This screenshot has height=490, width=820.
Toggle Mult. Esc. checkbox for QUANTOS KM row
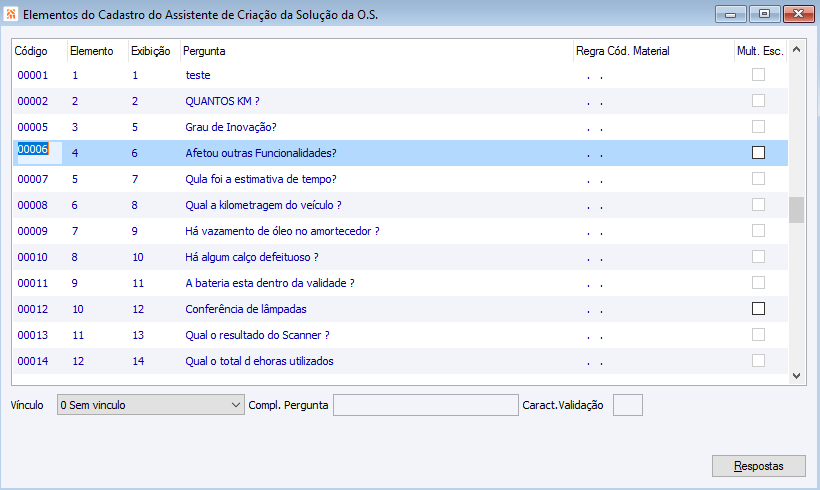tap(758, 100)
